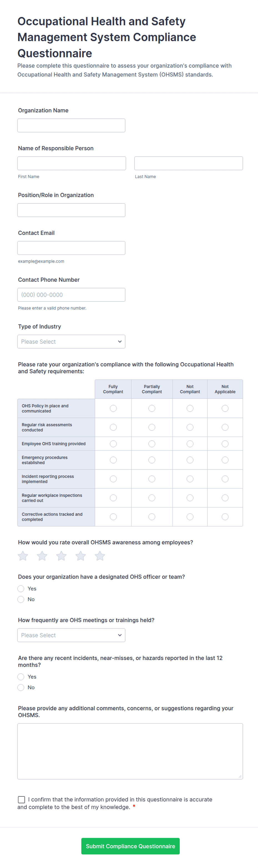Focus the Organization Name field
The width and height of the screenshot is (258, 868).
click(71, 125)
